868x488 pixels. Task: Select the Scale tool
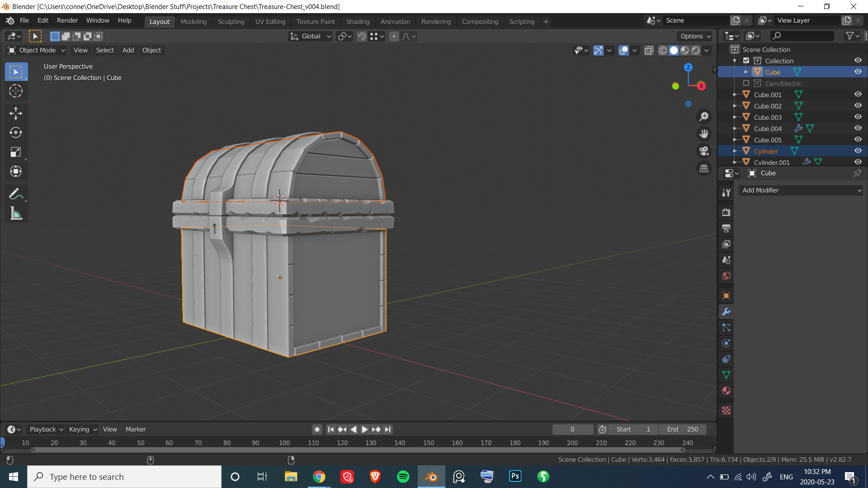(16, 152)
